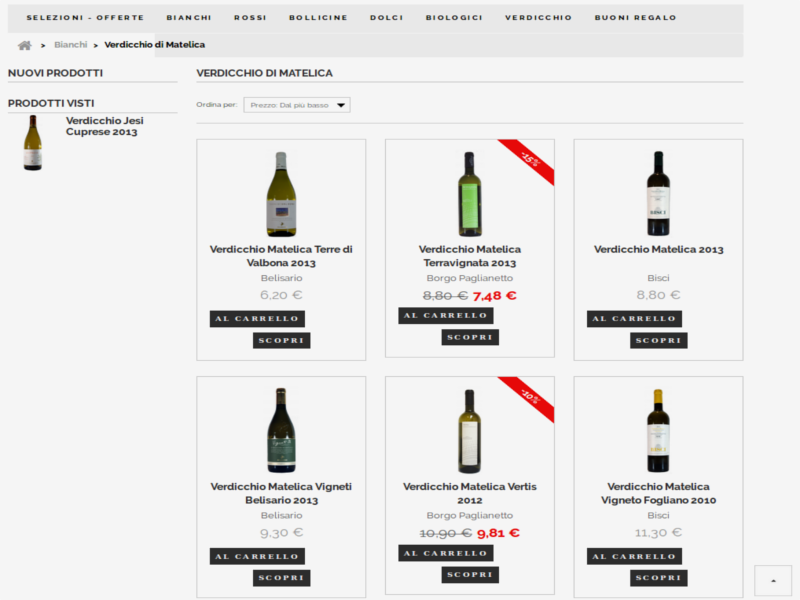Click Scopri for Vigneto Fogliano 2010
Viewport: 800px width, 600px height.
point(659,578)
